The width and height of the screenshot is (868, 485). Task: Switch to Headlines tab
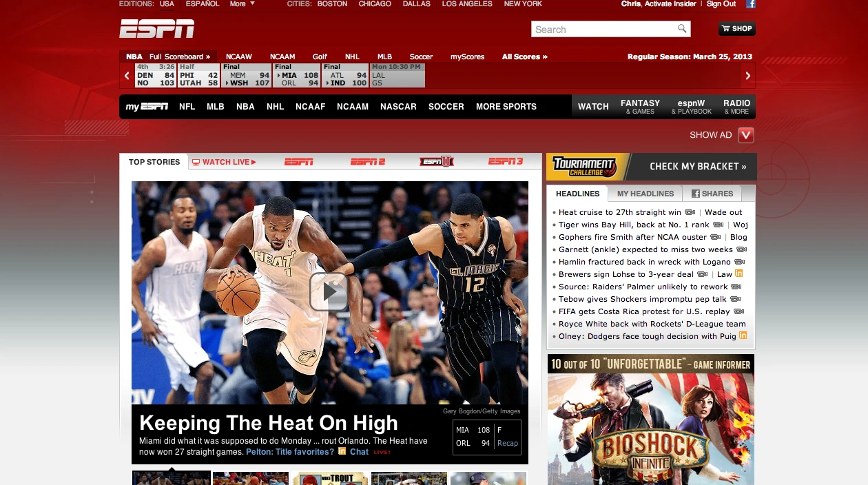coord(577,194)
